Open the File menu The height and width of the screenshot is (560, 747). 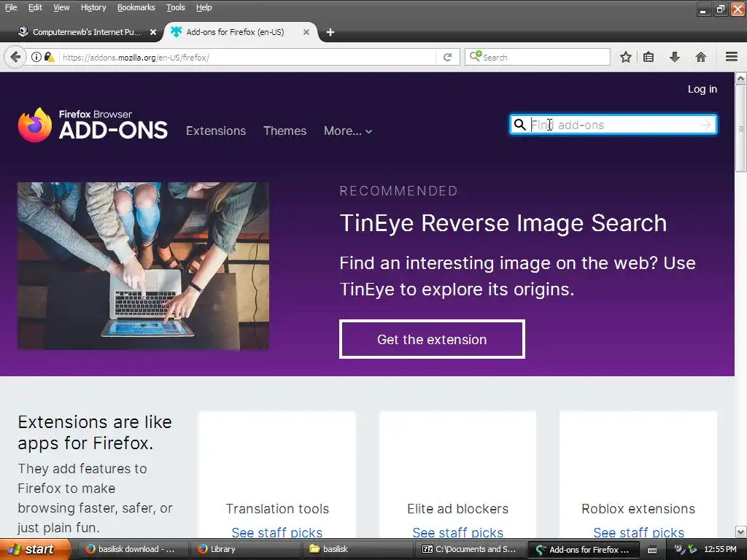[x=11, y=7]
